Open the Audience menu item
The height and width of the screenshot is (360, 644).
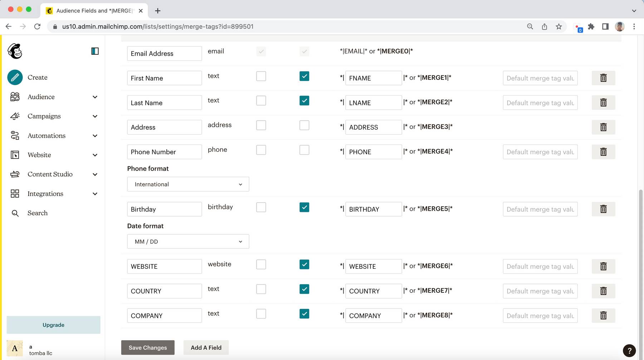pos(41,97)
